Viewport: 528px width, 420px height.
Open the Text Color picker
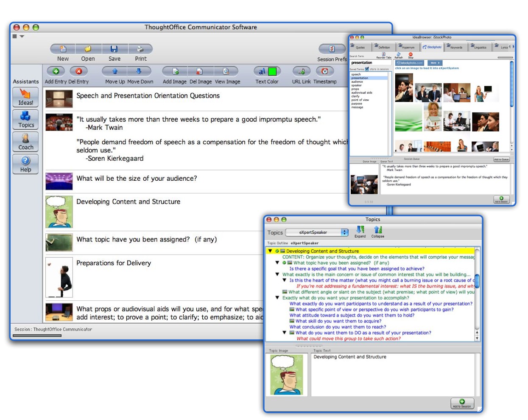[267, 71]
